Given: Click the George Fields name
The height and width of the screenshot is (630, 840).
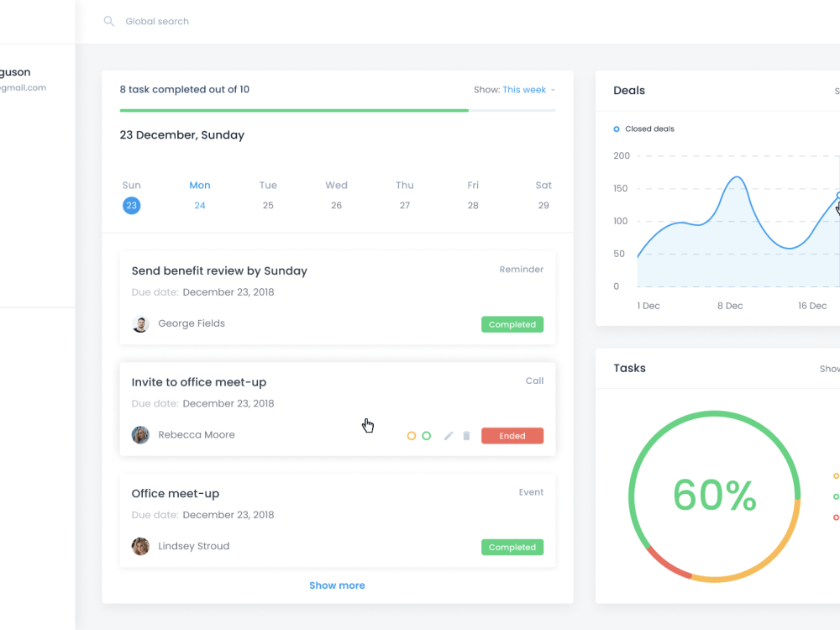Looking at the screenshot, I should [192, 323].
